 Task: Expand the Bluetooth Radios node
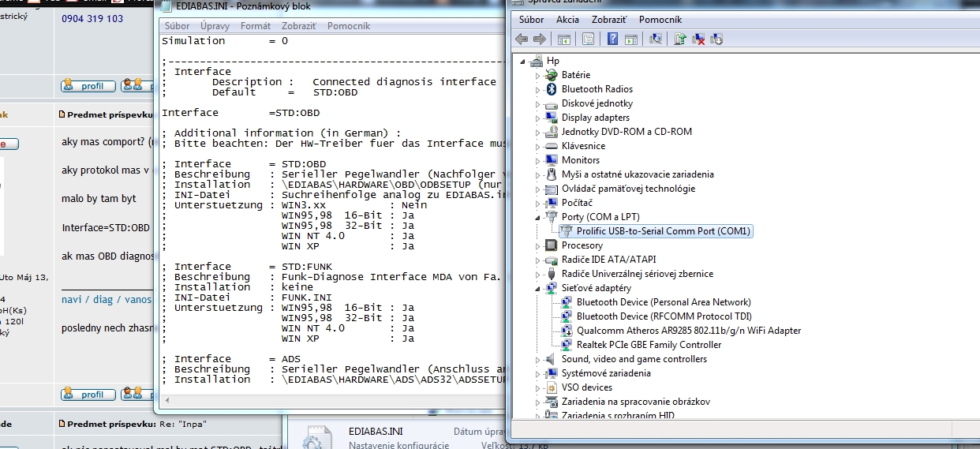[x=538, y=89]
